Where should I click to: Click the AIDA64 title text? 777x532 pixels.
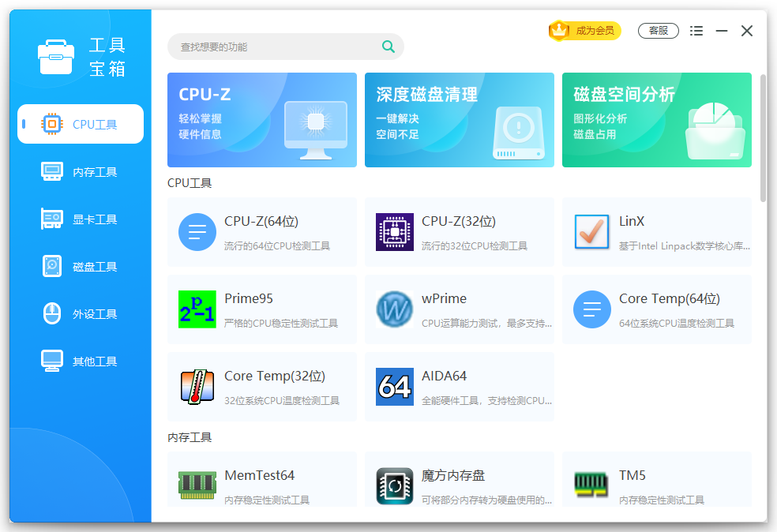coord(444,376)
